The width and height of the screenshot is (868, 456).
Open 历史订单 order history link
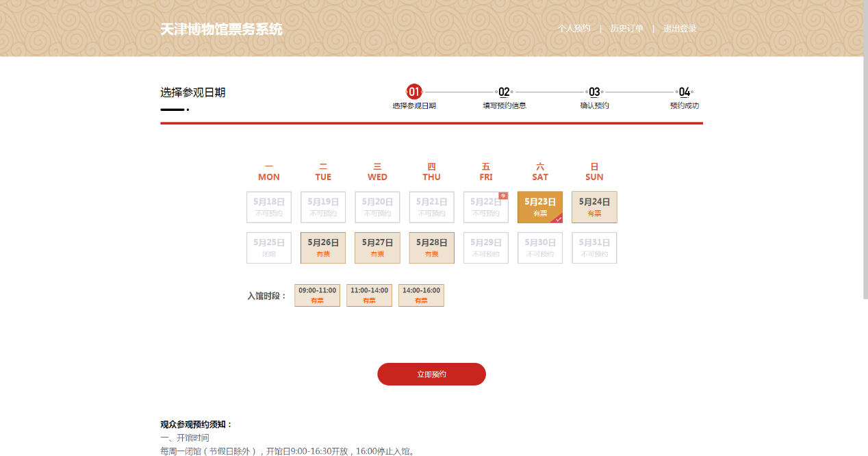coord(626,29)
